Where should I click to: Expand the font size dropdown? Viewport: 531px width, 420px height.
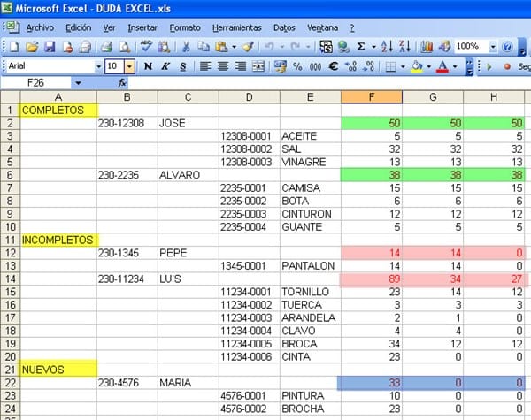(x=130, y=66)
